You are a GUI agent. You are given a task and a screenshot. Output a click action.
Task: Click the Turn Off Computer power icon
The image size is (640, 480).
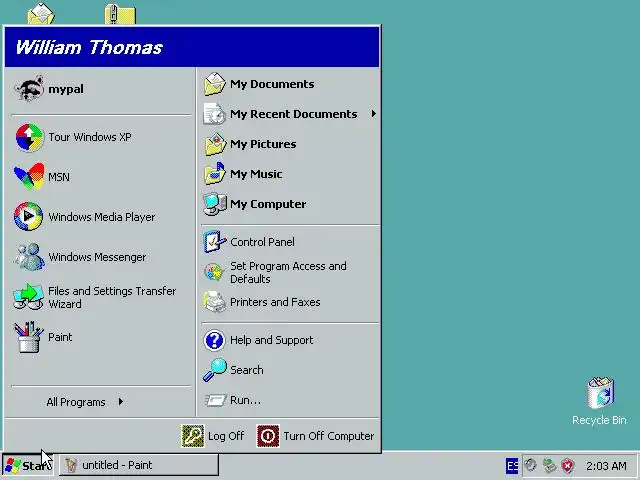tap(268, 436)
